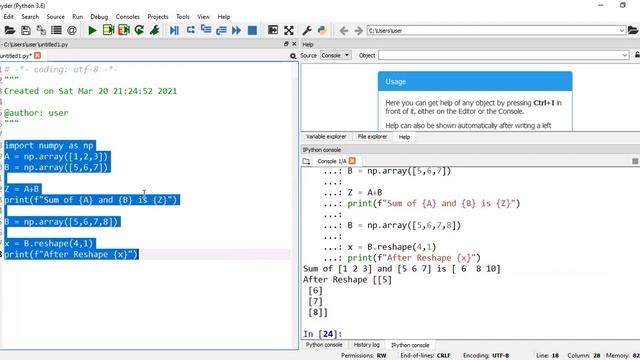Go forward with the right arrow
The height and width of the screenshot is (360, 640).
358,31
